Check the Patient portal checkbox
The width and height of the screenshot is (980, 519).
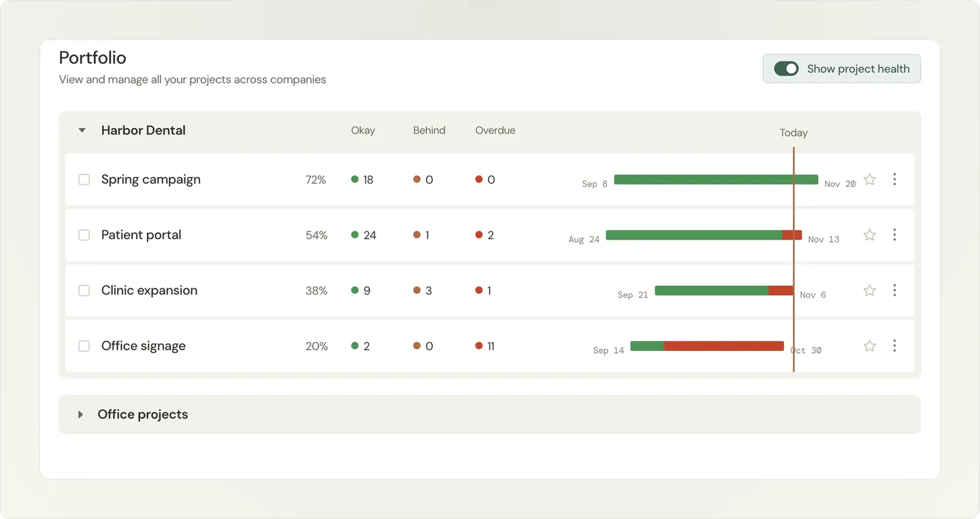pyautogui.click(x=84, y=235)
